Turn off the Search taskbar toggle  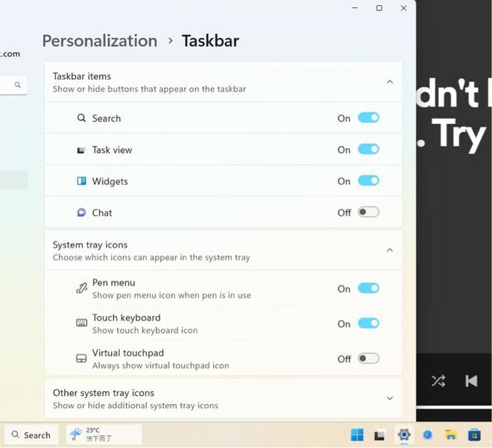[368, 118]
